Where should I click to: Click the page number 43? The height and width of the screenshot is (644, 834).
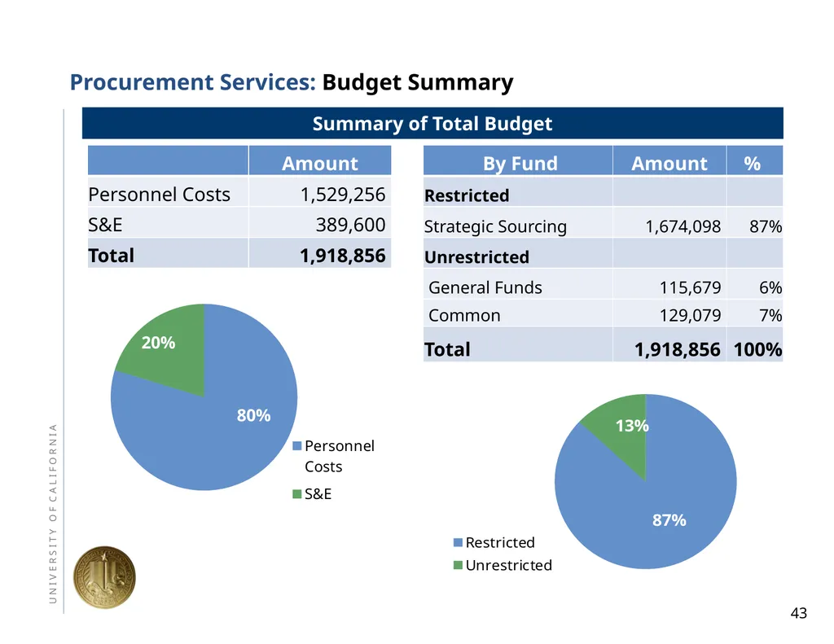[798, 613]
